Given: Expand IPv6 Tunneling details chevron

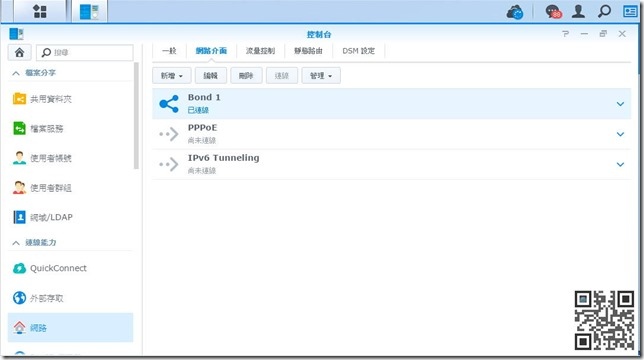Looking at the screenshot, I should tap(620, 165).
